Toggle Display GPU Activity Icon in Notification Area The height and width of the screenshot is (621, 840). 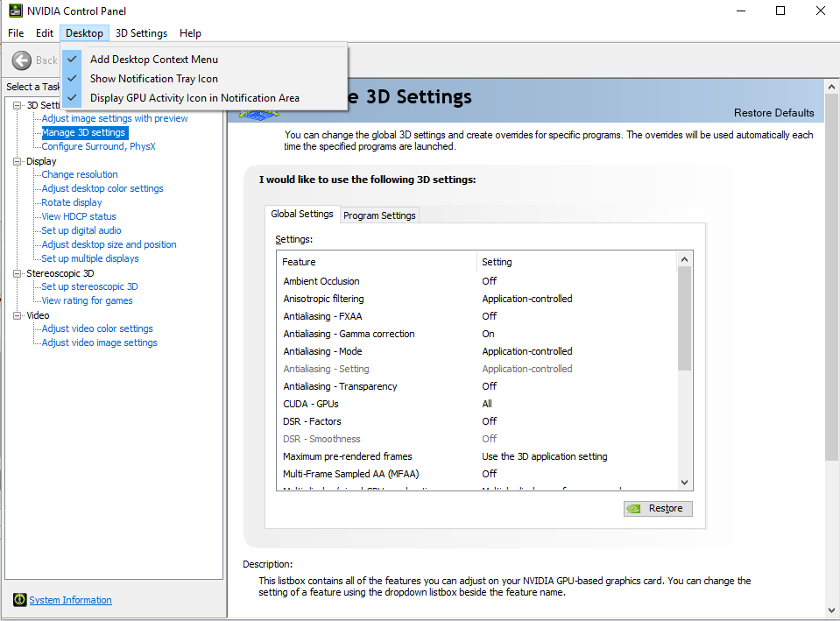click(71, 97)
